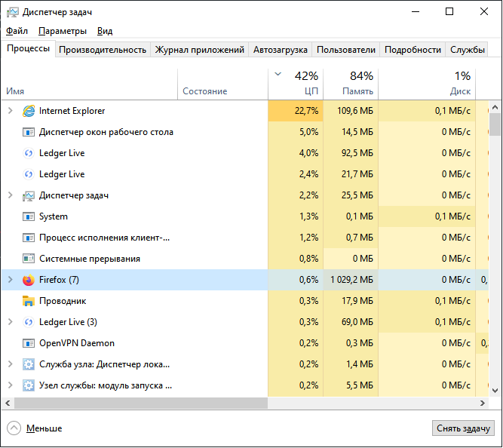Click the Системные прерывания process icon

[x=29, y=259]
